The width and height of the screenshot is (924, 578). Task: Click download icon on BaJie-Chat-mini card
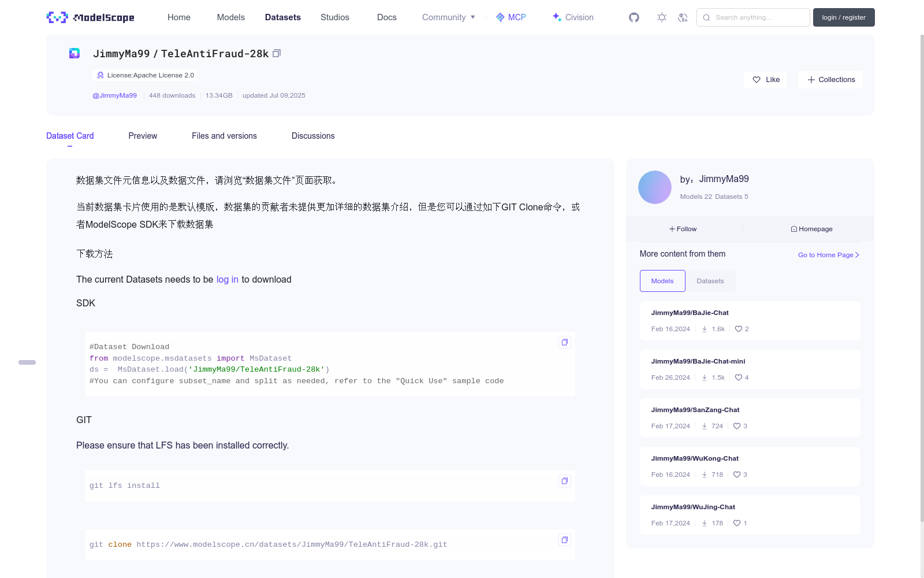705,377
